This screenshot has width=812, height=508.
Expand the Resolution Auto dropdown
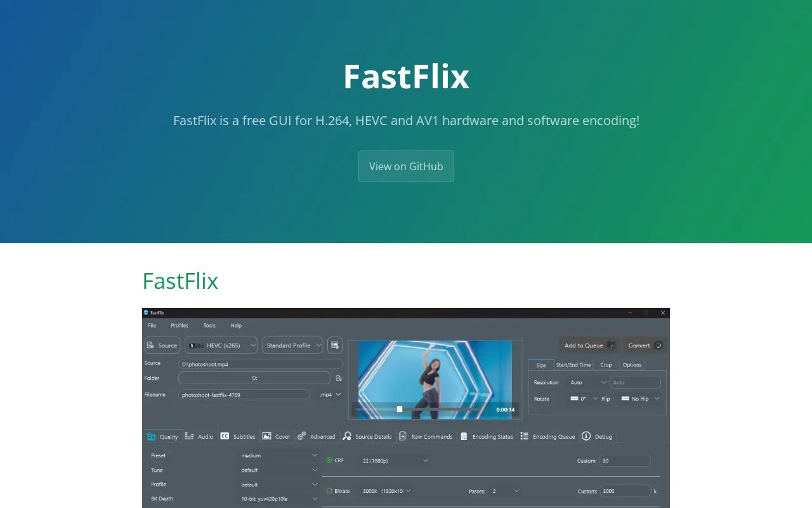(x=588, y=382)
